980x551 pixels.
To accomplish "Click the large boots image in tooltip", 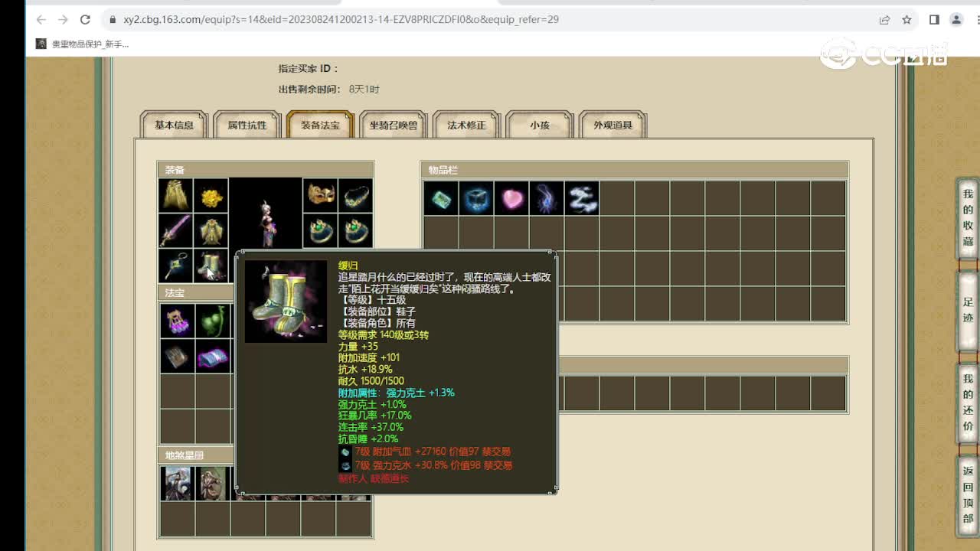I will pyautogui.click(x=286, y=302).
